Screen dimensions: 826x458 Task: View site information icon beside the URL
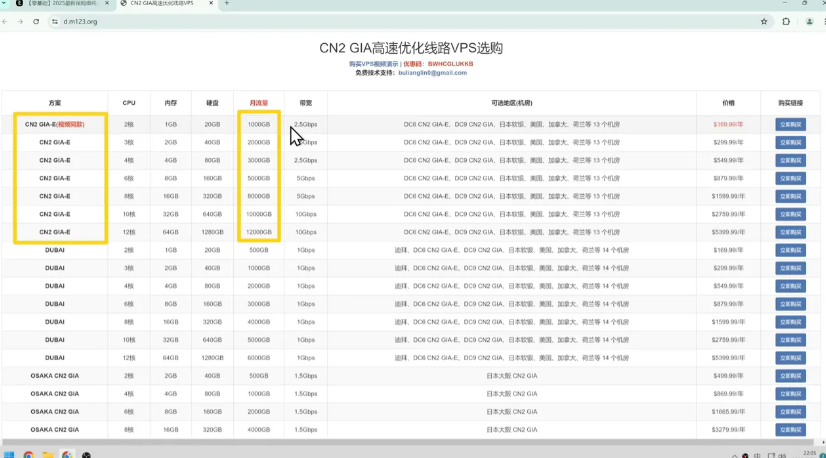55,22
